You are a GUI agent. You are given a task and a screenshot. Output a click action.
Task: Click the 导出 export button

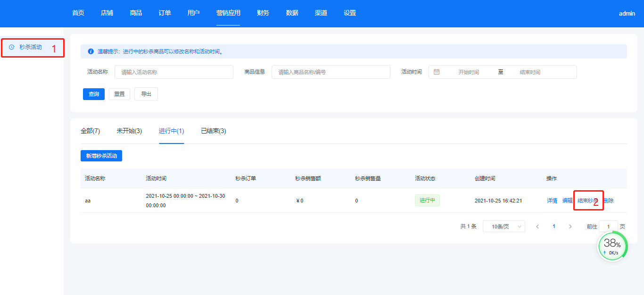[146, 94]
